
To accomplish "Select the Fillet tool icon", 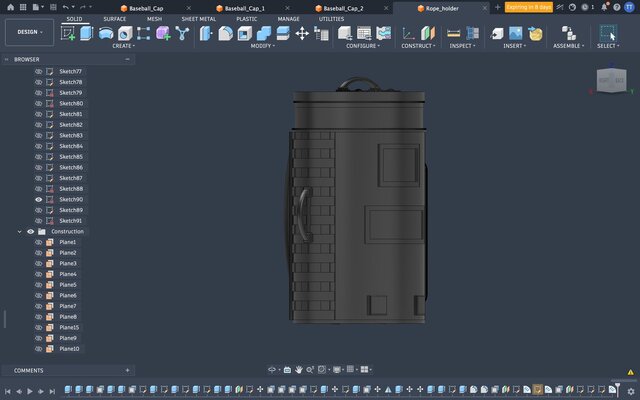I will (x=225, y=33).
